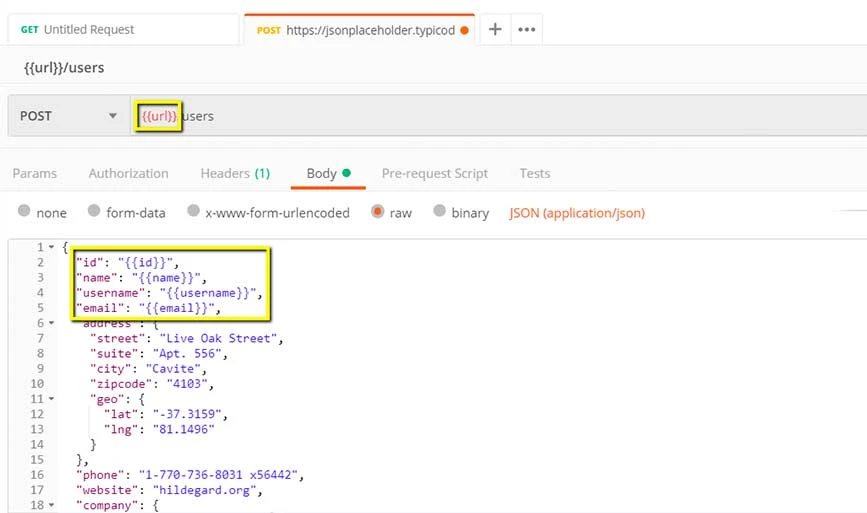The width and height of the screenshot is (867, 513).
Task: Choose the binary body radio option
Action: [x=439, y=211]
